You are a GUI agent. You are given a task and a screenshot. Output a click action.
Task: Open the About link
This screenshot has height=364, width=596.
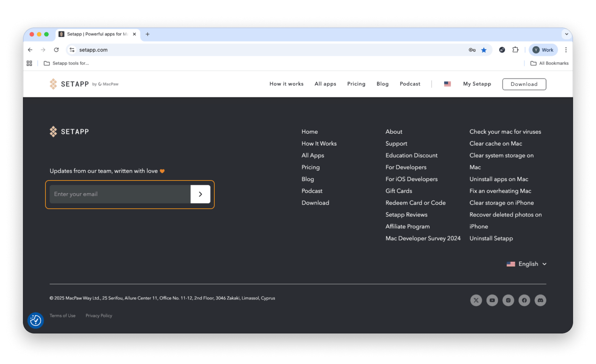(394, 132)
